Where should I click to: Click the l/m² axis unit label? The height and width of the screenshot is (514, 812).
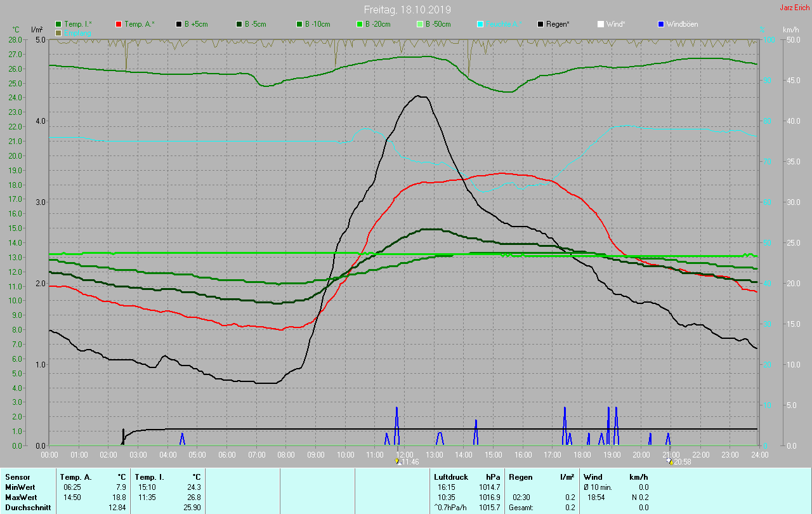37,30
